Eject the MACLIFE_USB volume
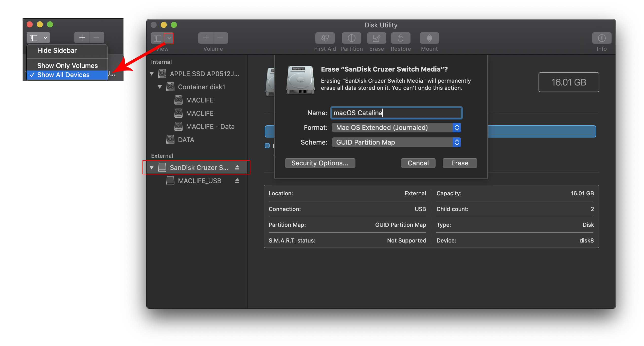The width and height of the screenshot is (644, 346). [237, 181]
